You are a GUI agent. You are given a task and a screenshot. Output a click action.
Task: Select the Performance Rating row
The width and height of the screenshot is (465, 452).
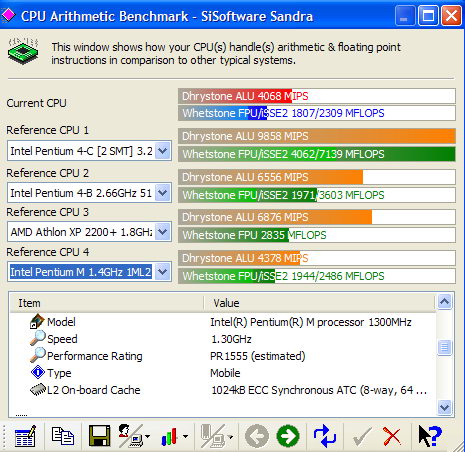[x=223, y=356]
